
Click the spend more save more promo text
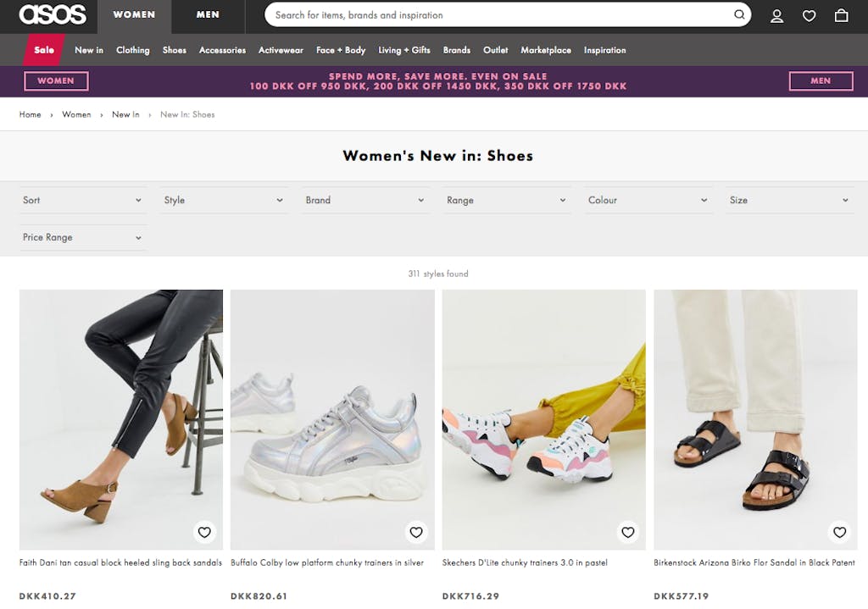point(438,81)
